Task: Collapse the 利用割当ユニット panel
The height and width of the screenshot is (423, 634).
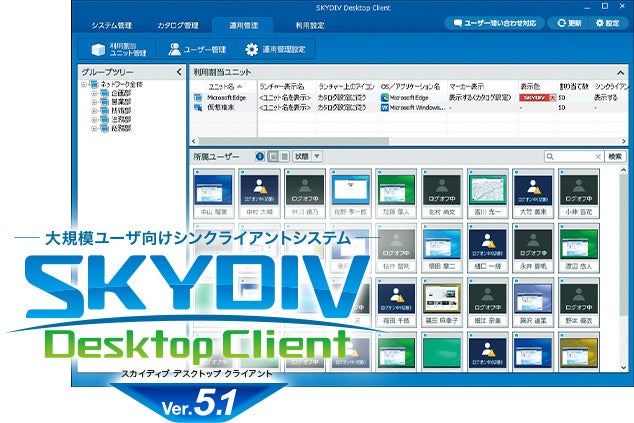Action: [621, 72]
